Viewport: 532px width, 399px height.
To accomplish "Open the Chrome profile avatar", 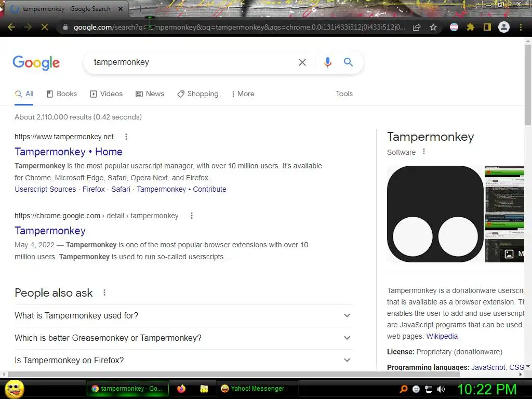I will 504,27.
